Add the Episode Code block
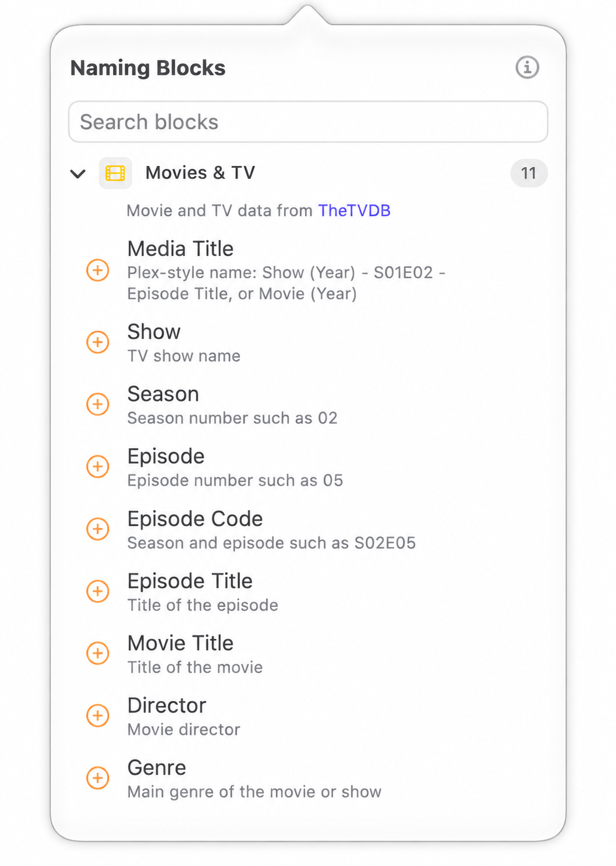This screenshot has height=866, width=616. [x=98, y=529]
